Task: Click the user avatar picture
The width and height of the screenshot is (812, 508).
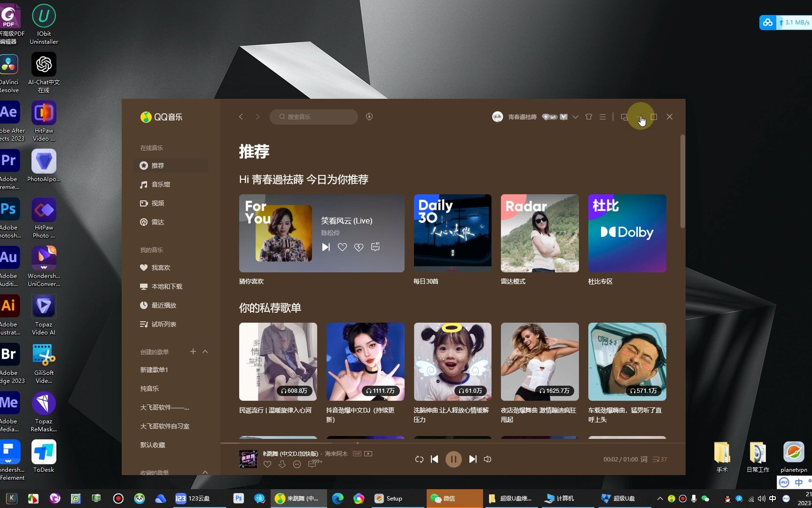Action: (498, 117)
